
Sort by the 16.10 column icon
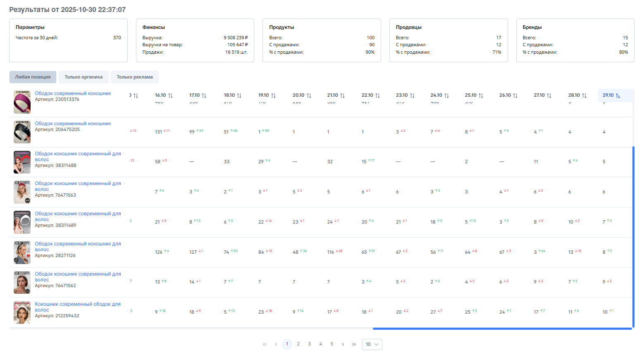tap(170, 95)
